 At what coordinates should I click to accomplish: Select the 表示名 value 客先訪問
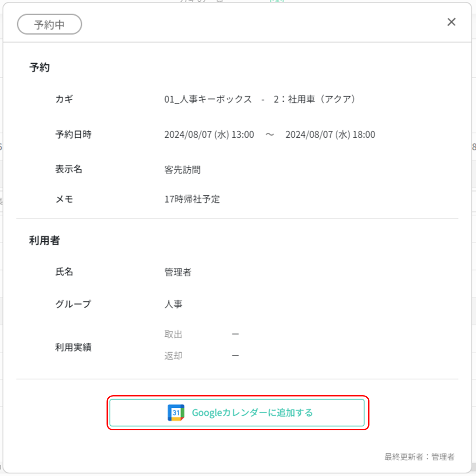pyautogui.click(x=183, y=169)
